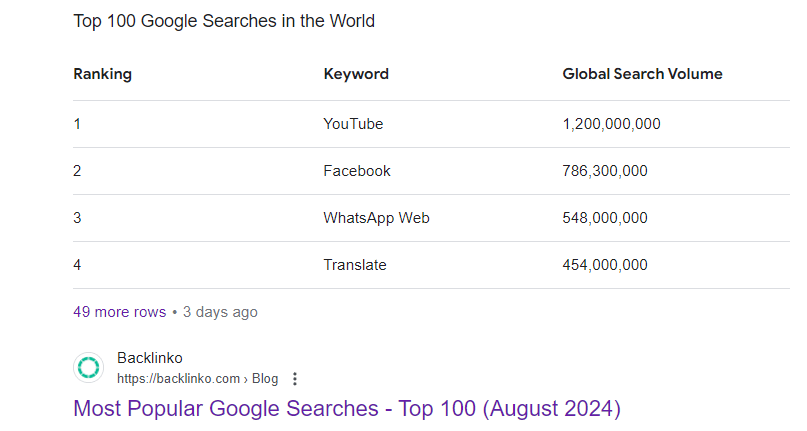This screenshot has width=807, height=431.
Task: Click the 'Global Search Volume' column header
Action: [642, 74]
